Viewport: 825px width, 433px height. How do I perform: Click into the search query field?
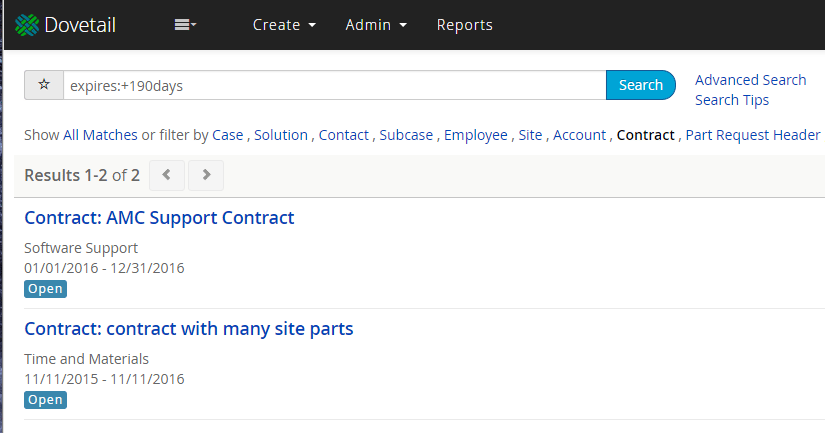(334, 85)
